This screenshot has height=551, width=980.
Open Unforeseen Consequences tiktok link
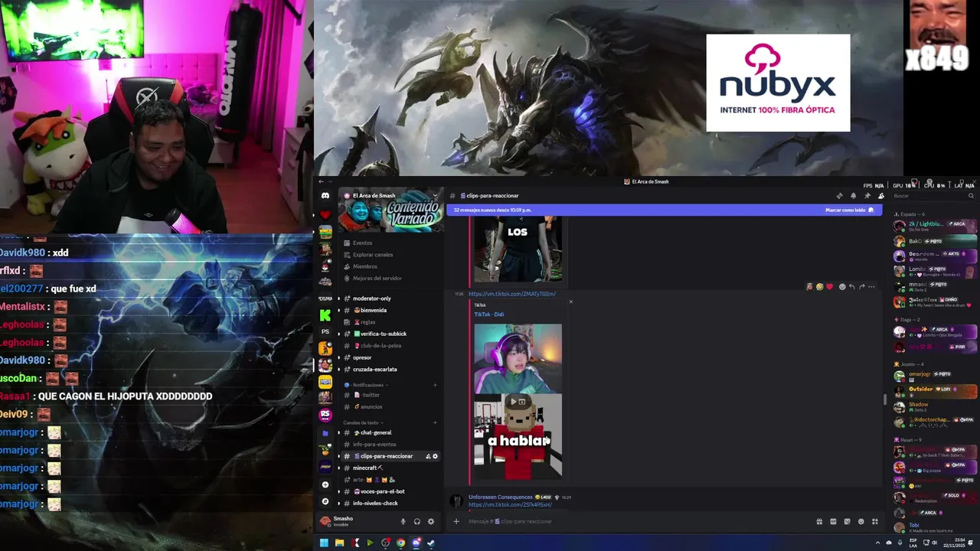(510, 505)
